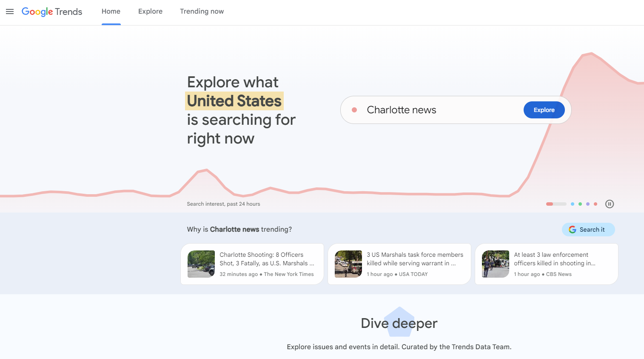The width and height of the screenshot is (644, 359).
Task: Click the active carousel progress bar
Action: (556, 204)
